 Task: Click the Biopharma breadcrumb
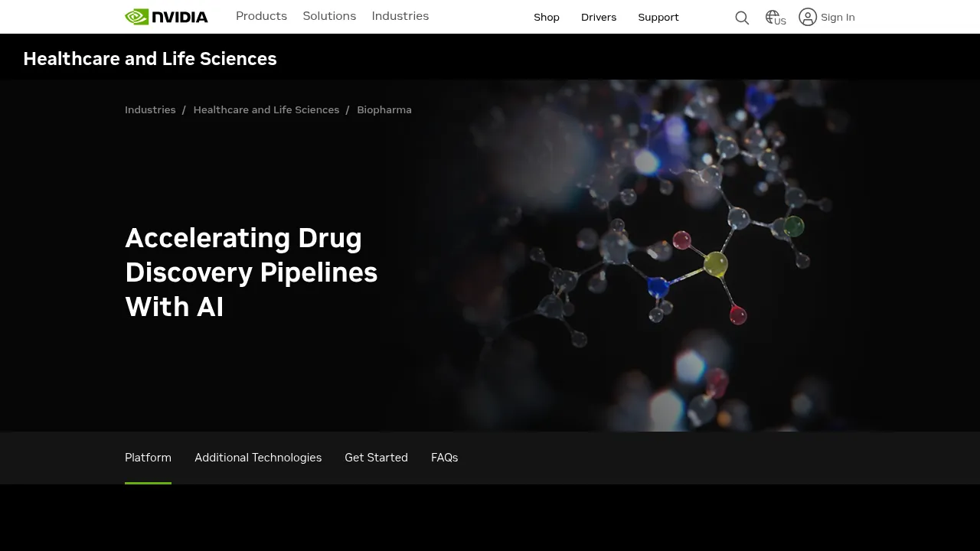[x=384, y=109]
